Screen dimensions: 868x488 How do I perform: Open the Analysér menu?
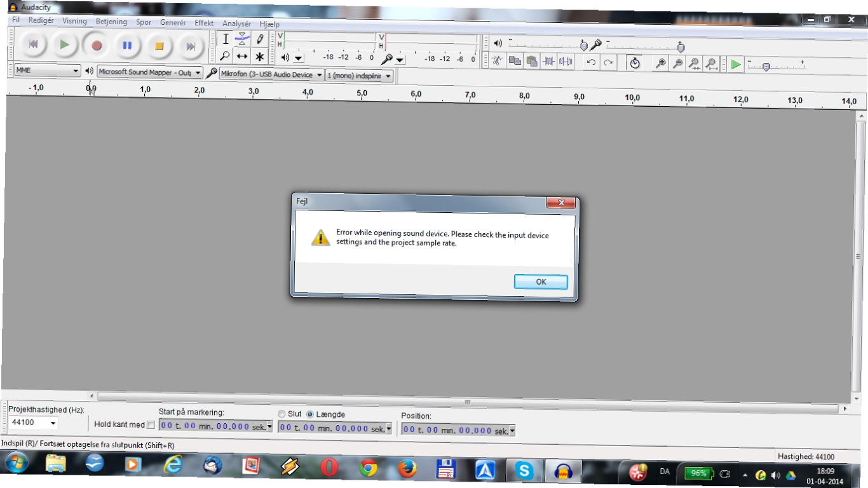236,24
